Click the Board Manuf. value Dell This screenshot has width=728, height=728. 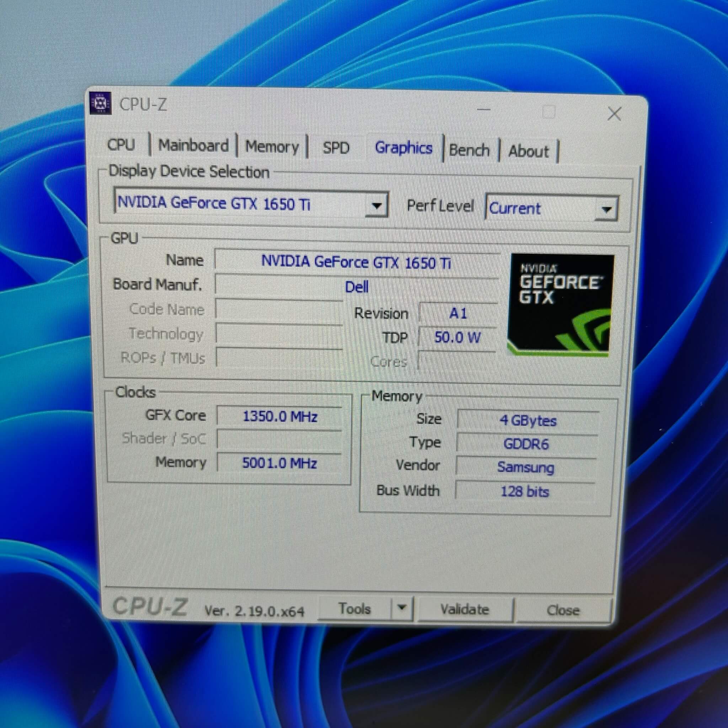357,287
